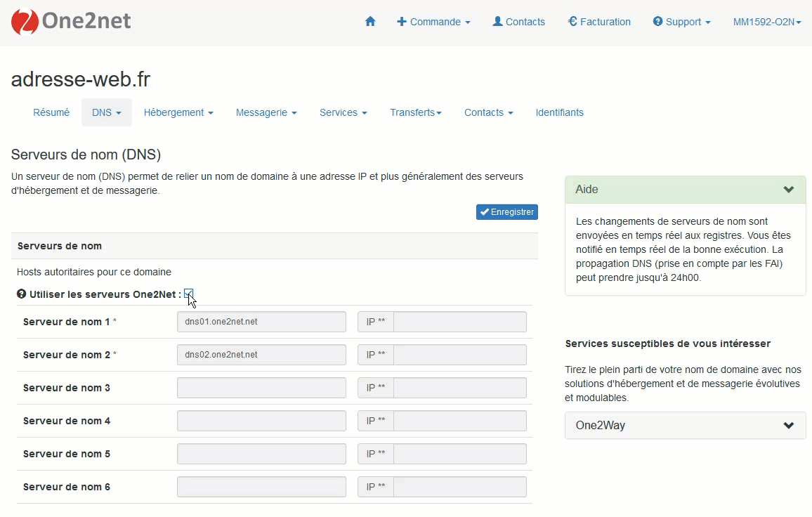Open the Hébergement tab menu

tap(178, 112)
